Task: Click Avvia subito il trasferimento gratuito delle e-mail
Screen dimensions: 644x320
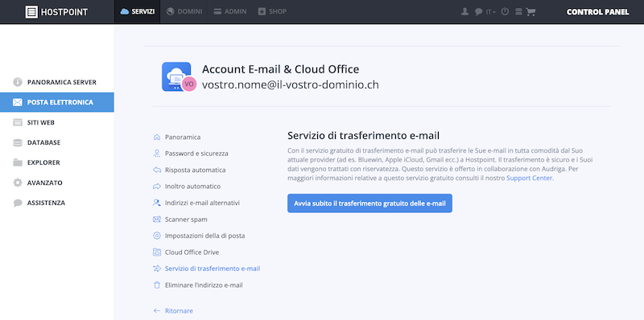Action: coord(369,203)
